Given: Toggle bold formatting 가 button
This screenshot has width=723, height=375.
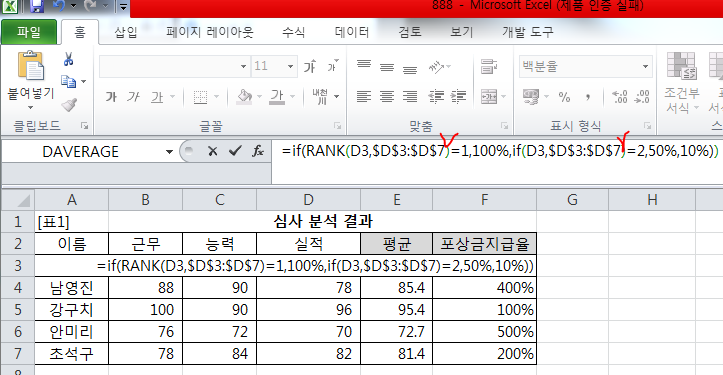Looking at the screenshot, I should 111,97.
